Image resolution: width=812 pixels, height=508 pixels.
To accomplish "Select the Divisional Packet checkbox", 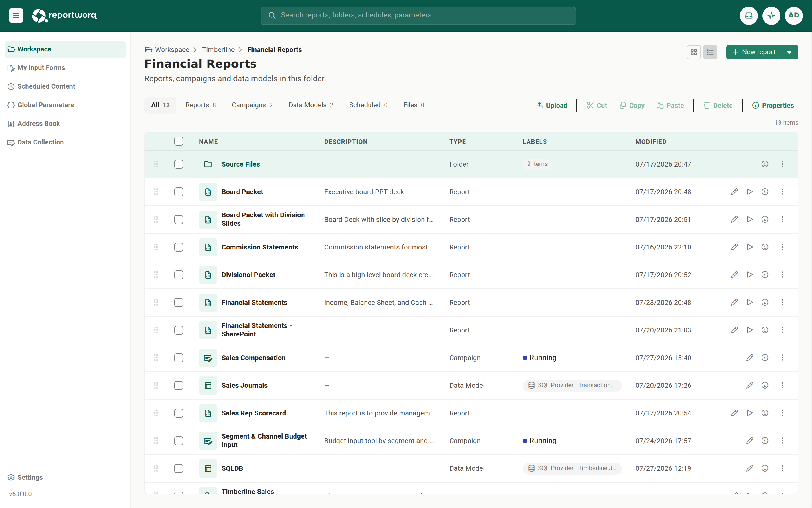I will coord(178,275).
